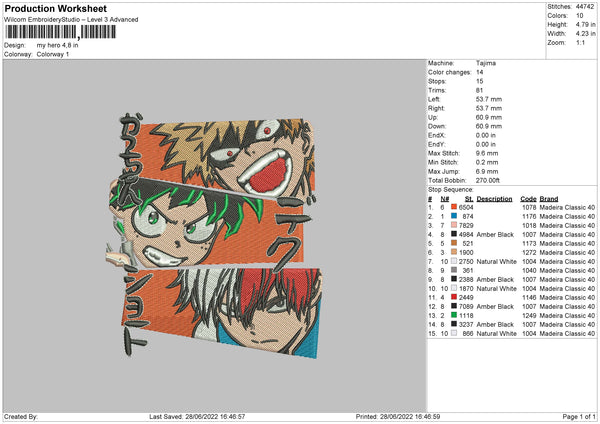The image size is (600, 424).
Task: Select the pink thread swatch in stop 3
Action: point(454,225)
